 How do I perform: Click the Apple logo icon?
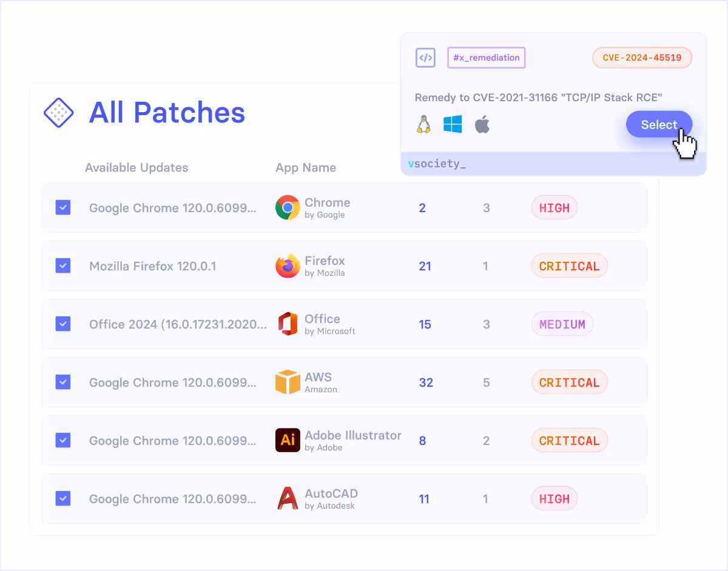point(482,124)
